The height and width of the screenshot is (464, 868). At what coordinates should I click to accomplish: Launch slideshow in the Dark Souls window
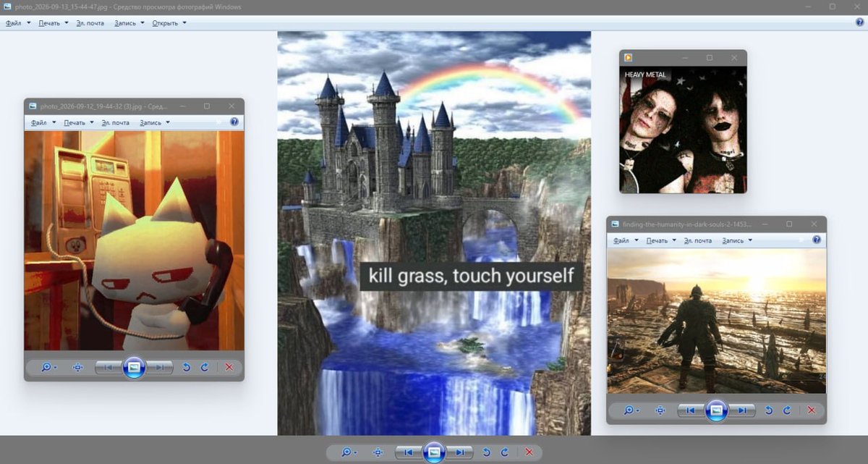716,410
